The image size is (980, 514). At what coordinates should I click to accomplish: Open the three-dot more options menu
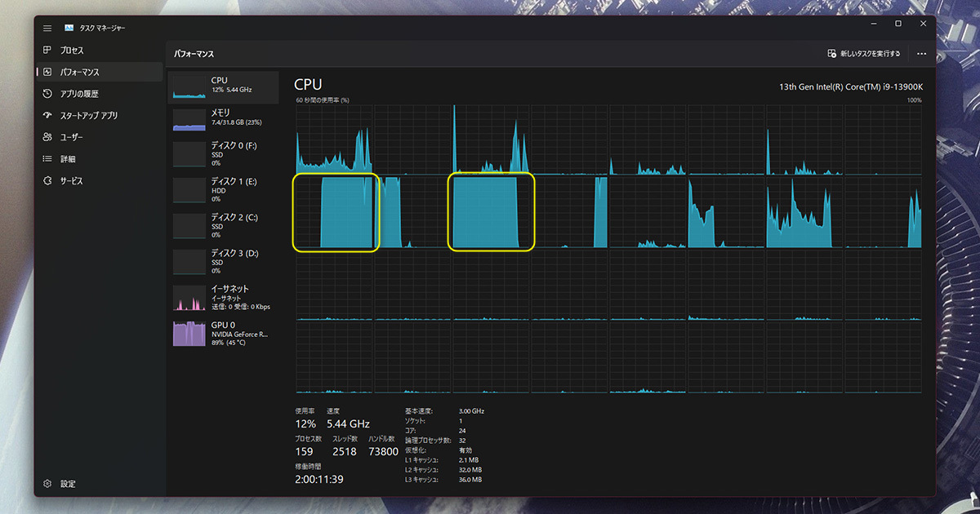tap(921, 54)
